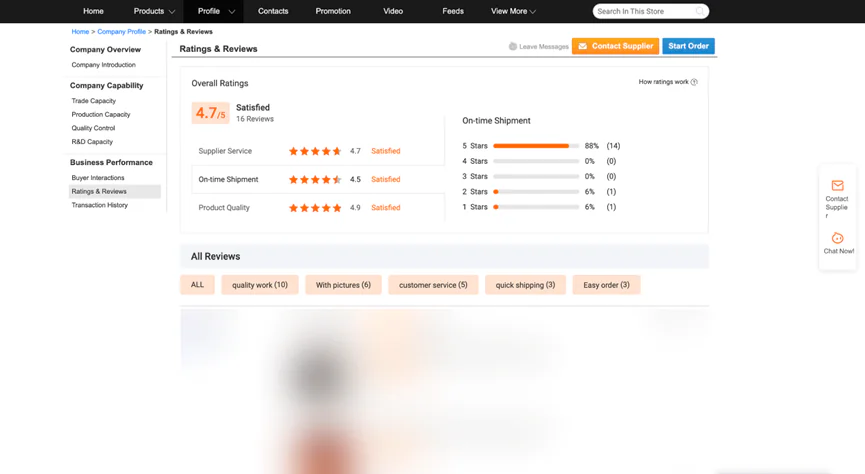Open Trade Capacity in sidebar
The width and height of the screenshot is (865, 474).
point(93,101)
